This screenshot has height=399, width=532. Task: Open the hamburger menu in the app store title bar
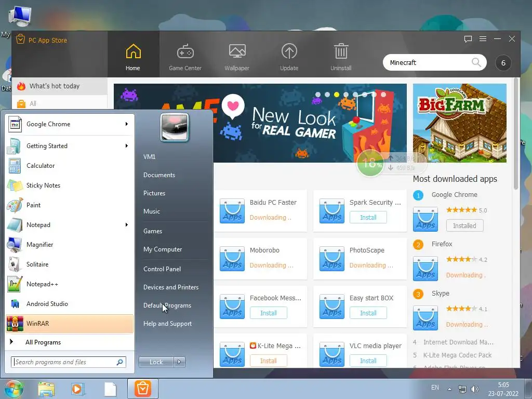tap(483, 39)
